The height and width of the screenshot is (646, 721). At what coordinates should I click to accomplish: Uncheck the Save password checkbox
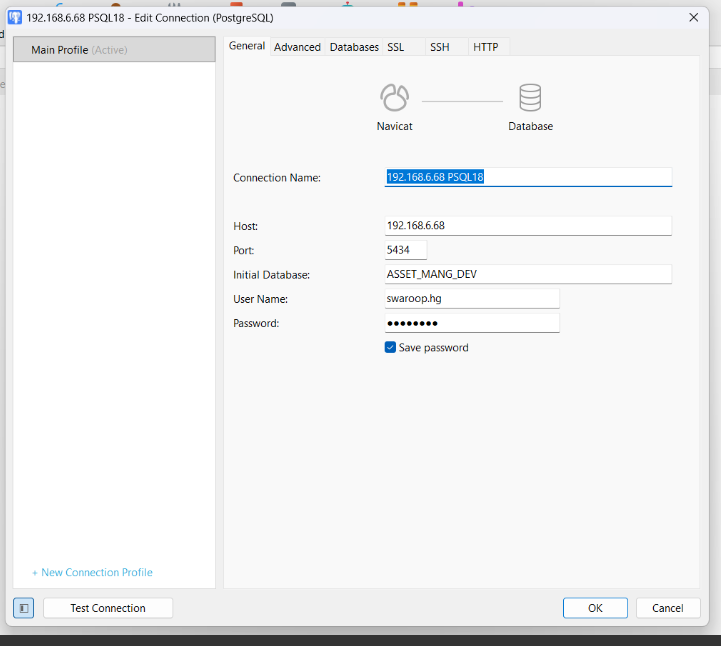391,348
